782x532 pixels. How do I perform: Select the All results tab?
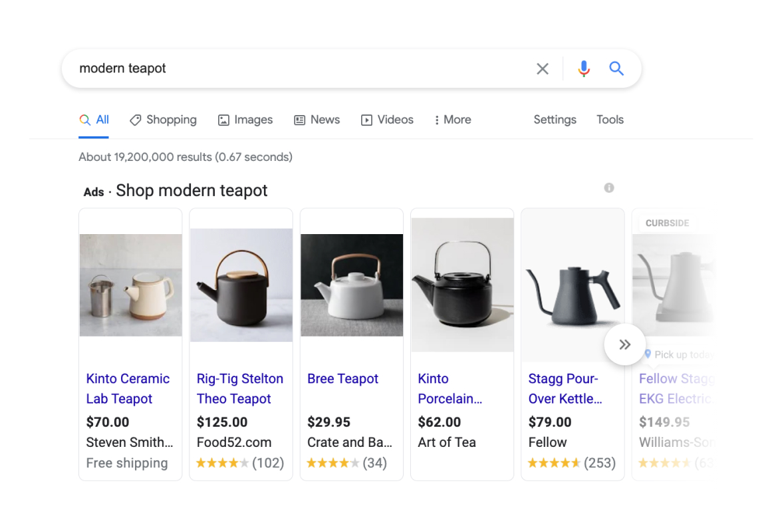[94, 120]
